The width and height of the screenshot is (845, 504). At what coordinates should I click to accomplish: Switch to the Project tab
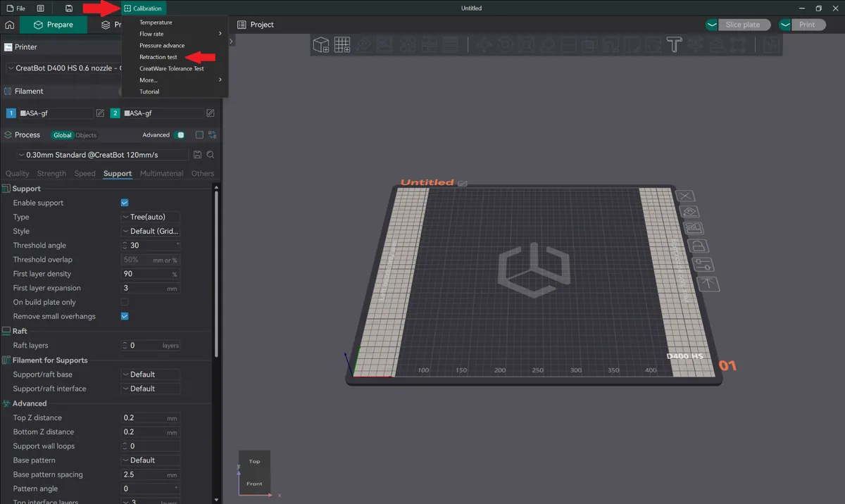tap(256, 25)
